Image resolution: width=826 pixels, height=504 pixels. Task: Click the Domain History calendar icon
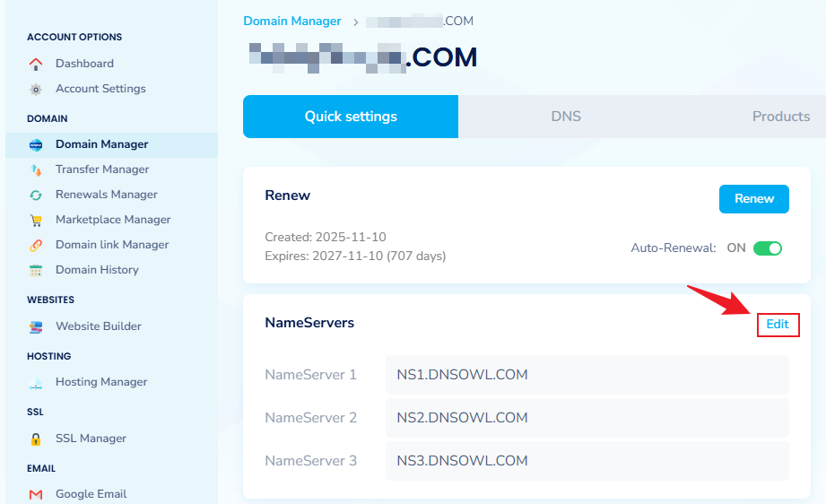(36, 270)
